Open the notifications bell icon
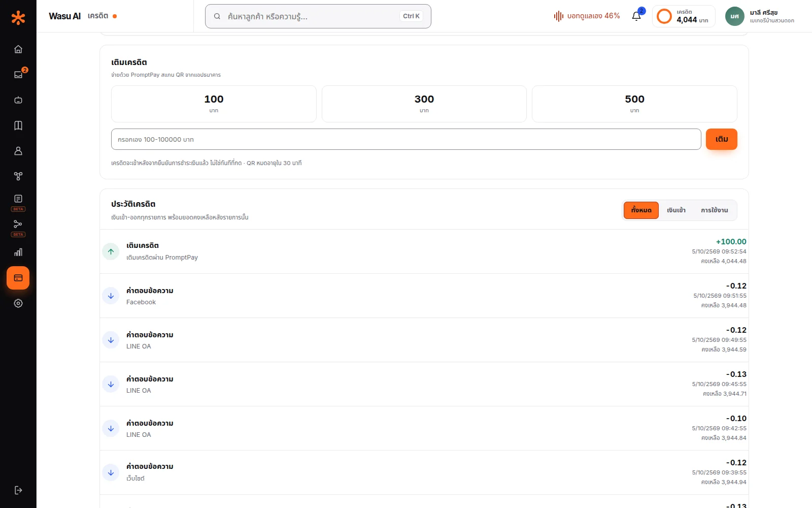The height and width of the screenshot is (508, 812). pyautogui.click(x=636, y=16)
